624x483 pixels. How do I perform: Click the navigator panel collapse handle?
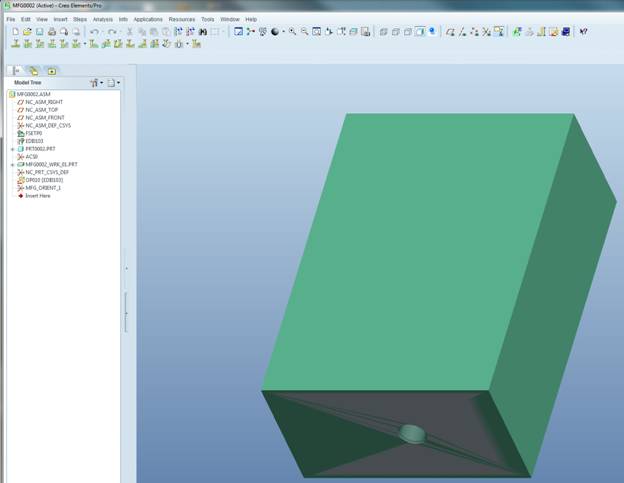coord(126,268)
